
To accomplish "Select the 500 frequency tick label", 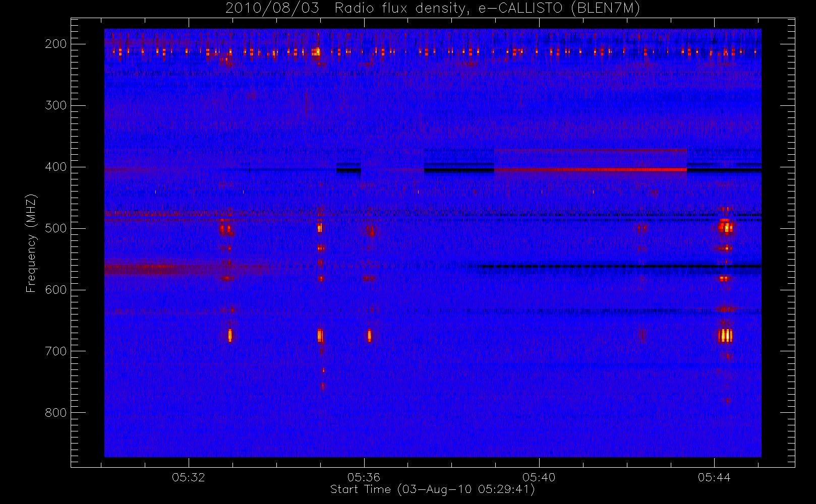I will (55, 228).
